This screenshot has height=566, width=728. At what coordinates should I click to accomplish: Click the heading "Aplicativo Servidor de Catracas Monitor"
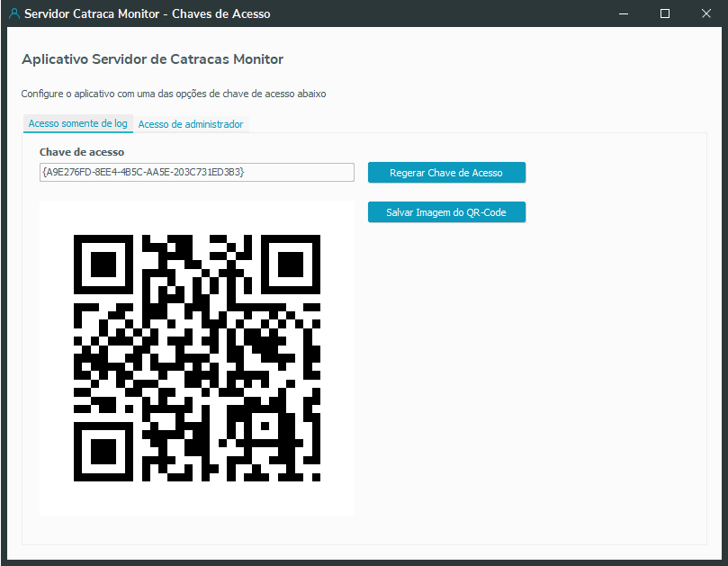(153, 59)
